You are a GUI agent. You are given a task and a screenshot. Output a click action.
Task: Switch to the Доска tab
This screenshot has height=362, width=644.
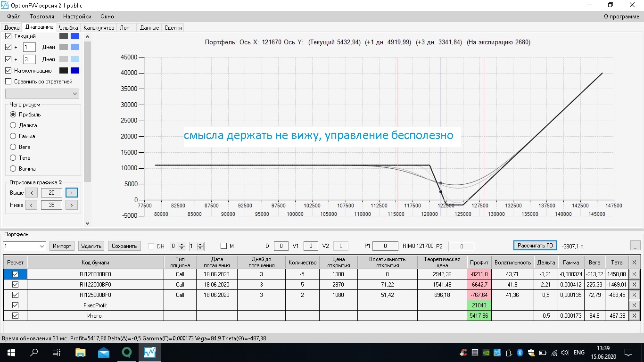pos(12,28)
